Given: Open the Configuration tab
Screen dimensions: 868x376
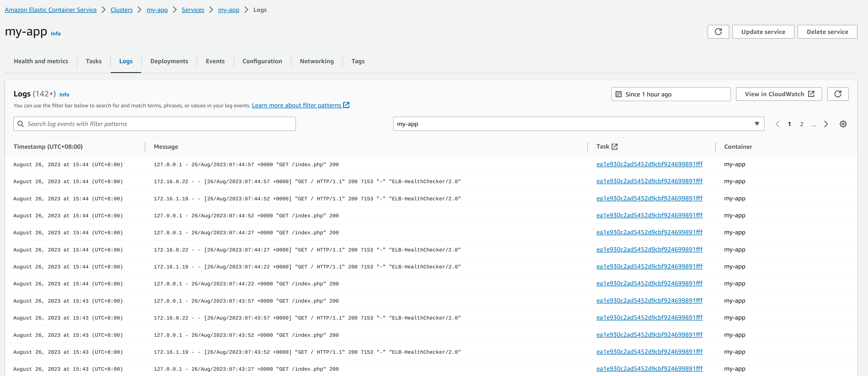Looking at the screenshot, I should [x=262, y=61].
